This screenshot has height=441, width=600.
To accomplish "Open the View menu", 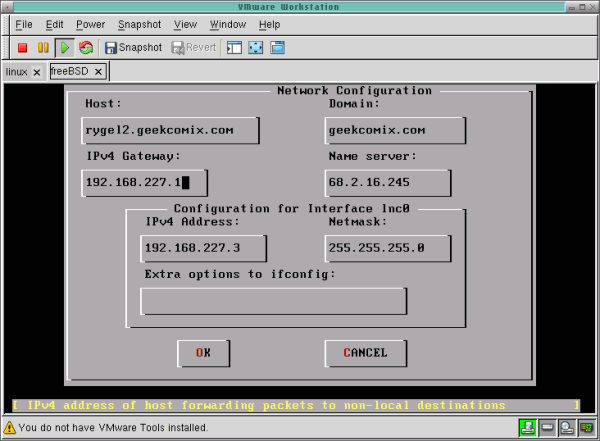I will [x=186, y=24].
